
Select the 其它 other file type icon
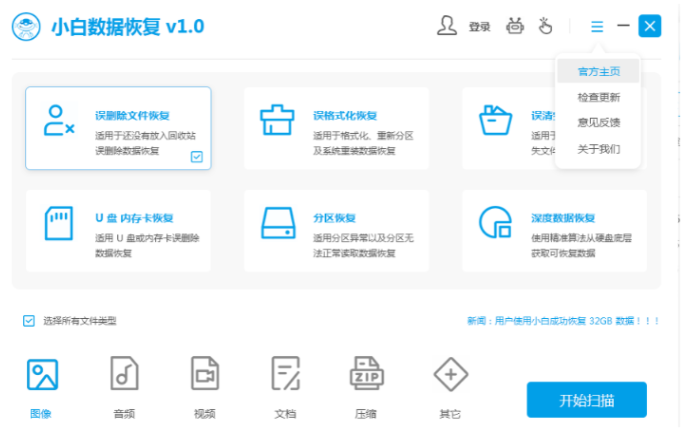tap(450, 375)
